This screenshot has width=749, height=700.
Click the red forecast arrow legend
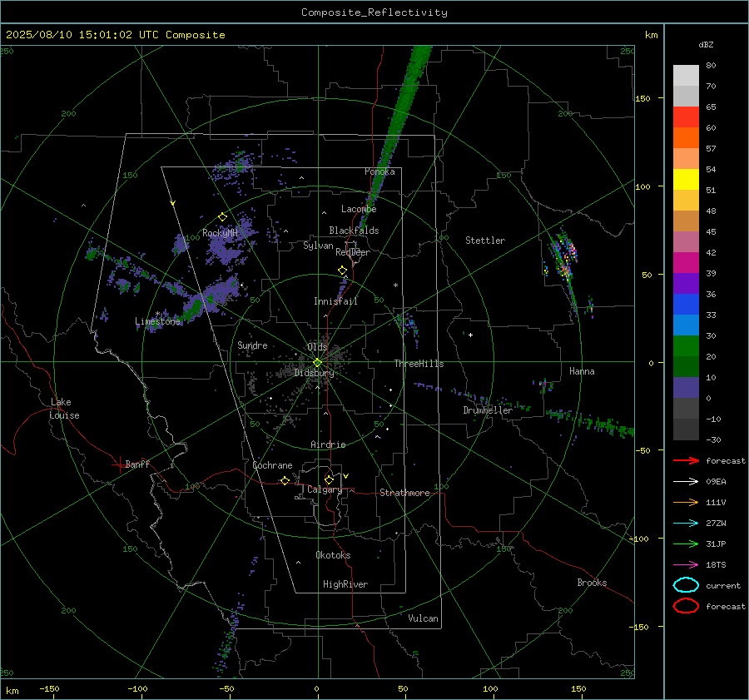tap(686, 460)
